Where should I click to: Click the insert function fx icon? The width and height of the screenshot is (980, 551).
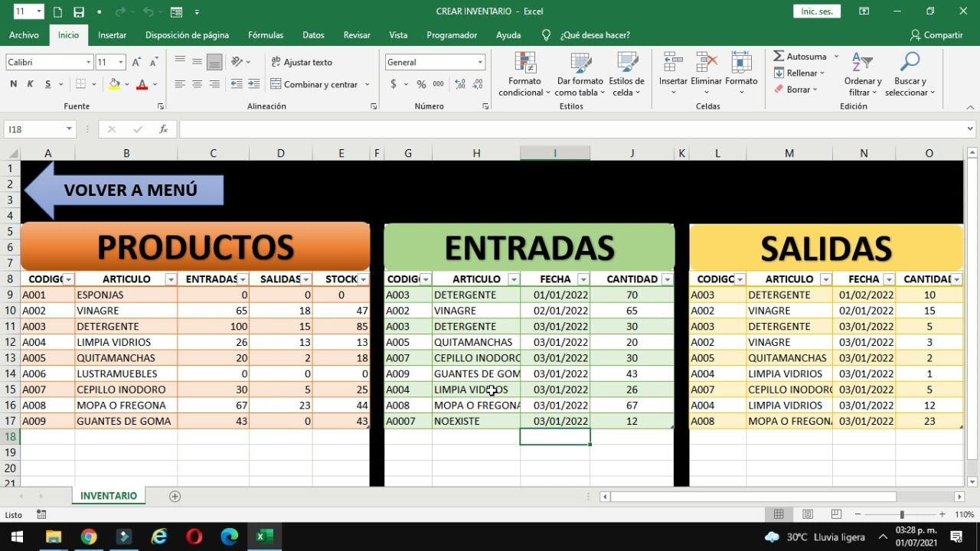(163, 129)
